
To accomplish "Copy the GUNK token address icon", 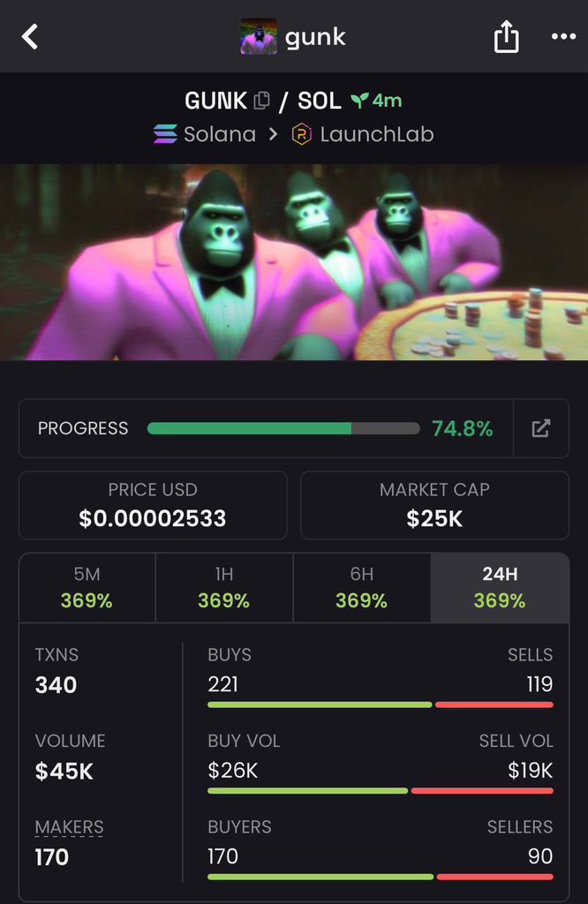I will pos(261,101).
